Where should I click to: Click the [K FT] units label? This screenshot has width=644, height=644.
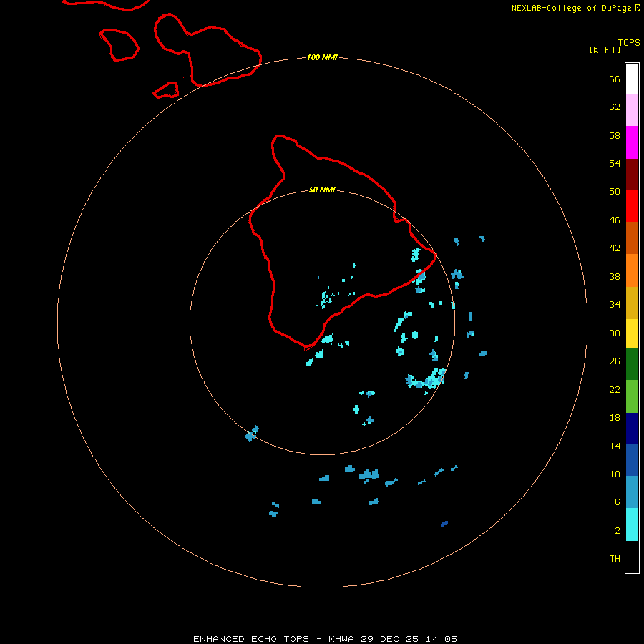(605, 49)
